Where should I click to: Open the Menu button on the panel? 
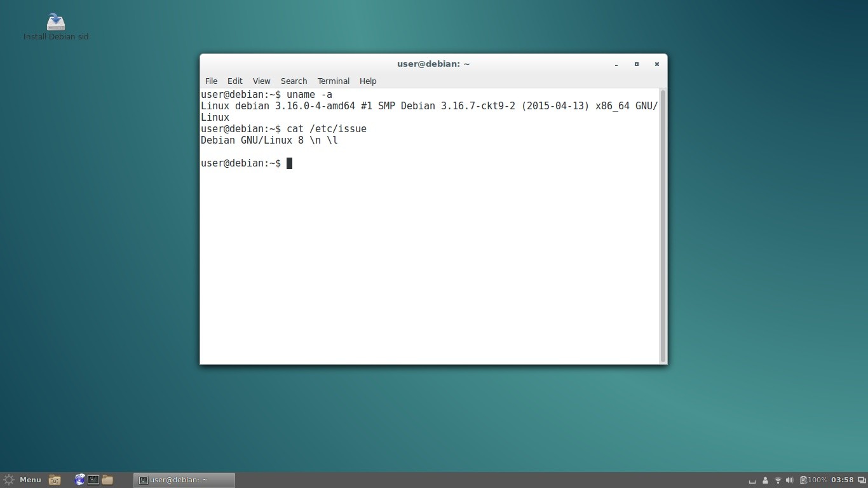point(23,480)
